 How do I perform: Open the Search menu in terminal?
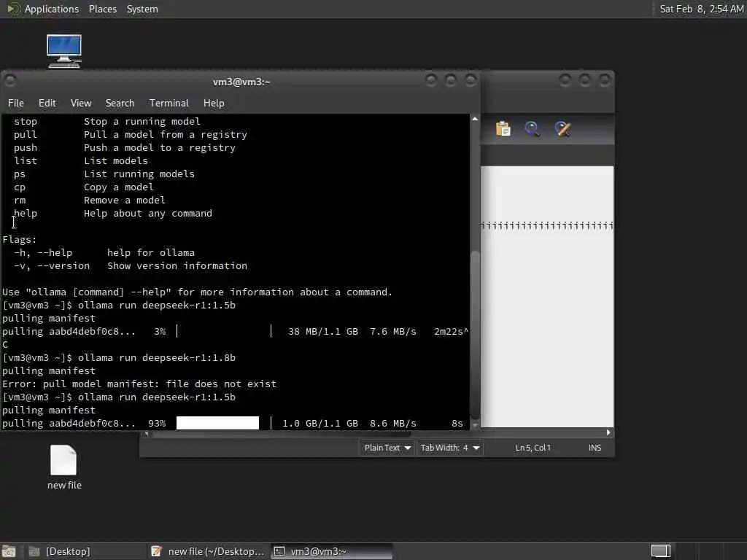pyautogui.click(x=120, y=103)
